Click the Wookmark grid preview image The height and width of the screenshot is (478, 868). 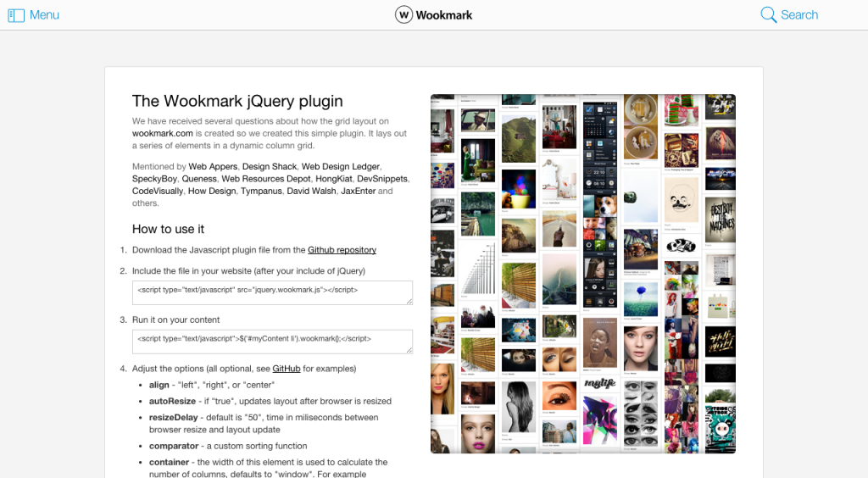(583, 274)
